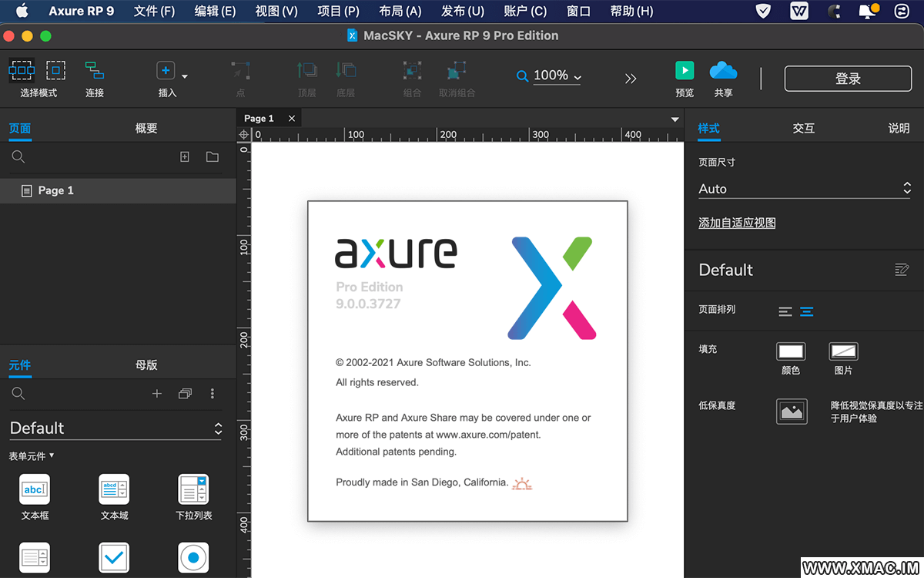
Task: Click the add page icon
Action: 185,156
